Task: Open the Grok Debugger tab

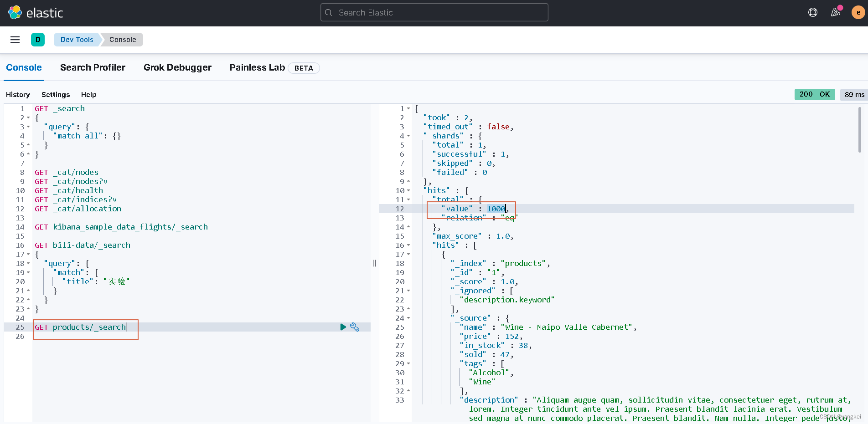Action: click(177, 67)
